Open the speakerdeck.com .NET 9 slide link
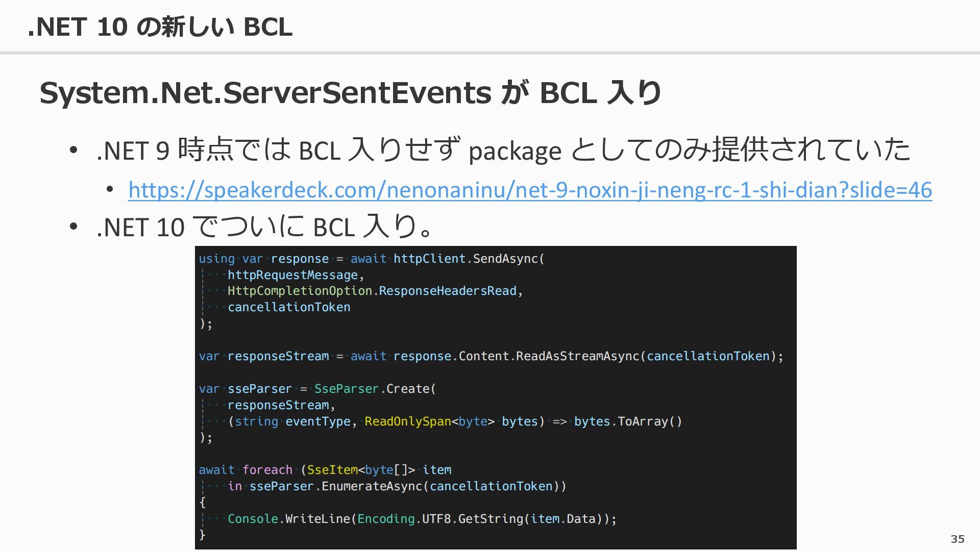 pos(530,190)
